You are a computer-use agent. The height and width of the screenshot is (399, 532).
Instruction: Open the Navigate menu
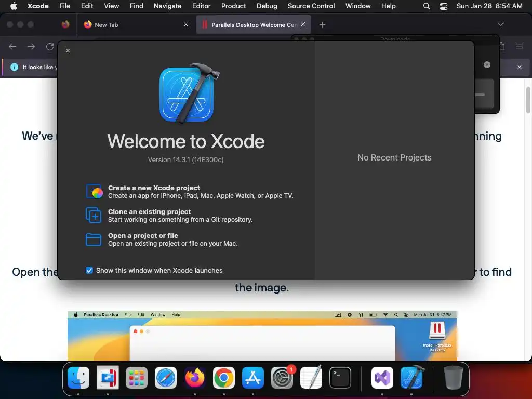click(x=168, y=6)
